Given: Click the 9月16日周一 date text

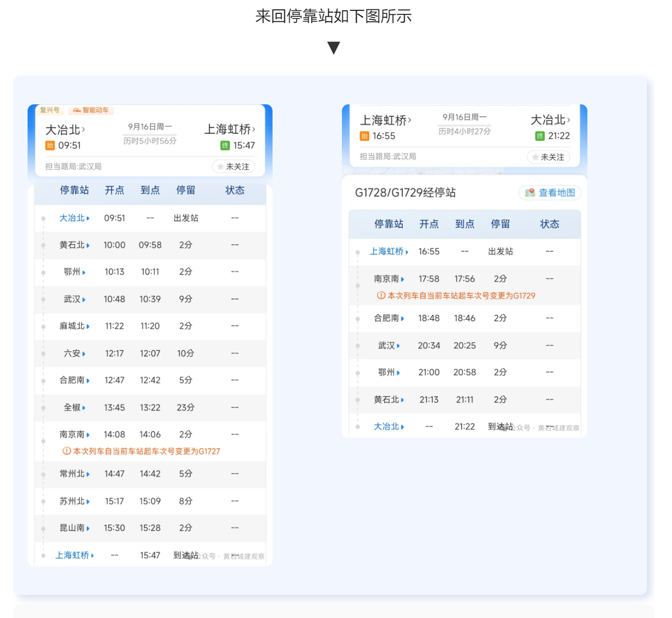Looking at the screenshot, I should coord(151,126).
